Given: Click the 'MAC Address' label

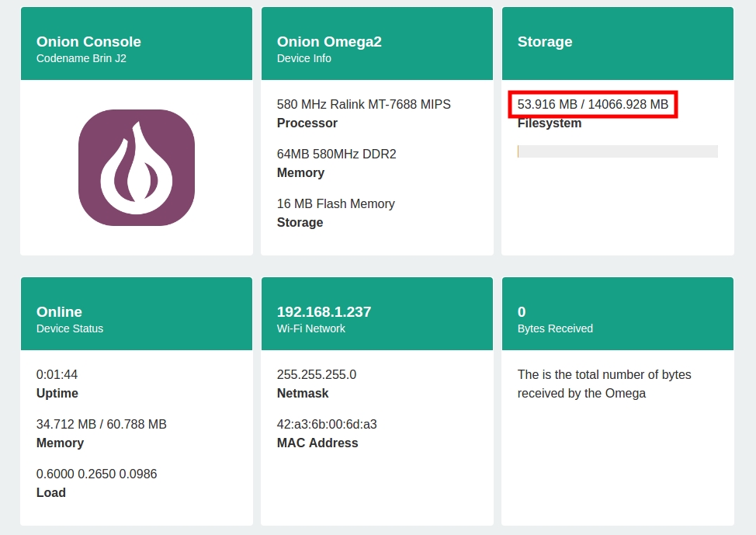Looking at the screenshot, I should (317, 443).
